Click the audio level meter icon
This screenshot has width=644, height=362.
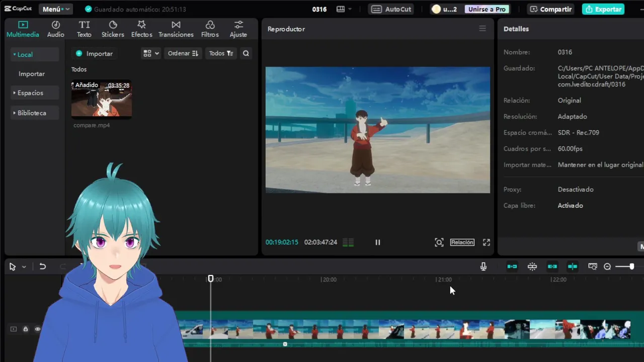click(348, 242)
